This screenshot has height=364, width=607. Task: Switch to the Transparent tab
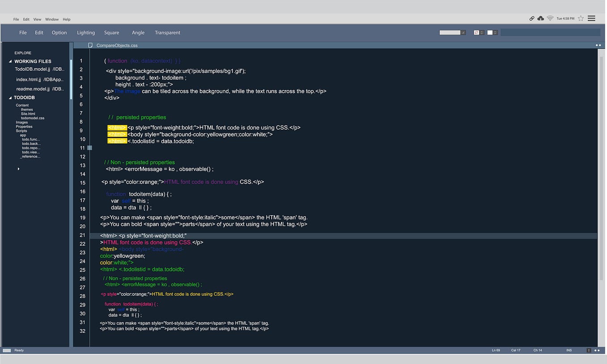[x=167, y=33]
